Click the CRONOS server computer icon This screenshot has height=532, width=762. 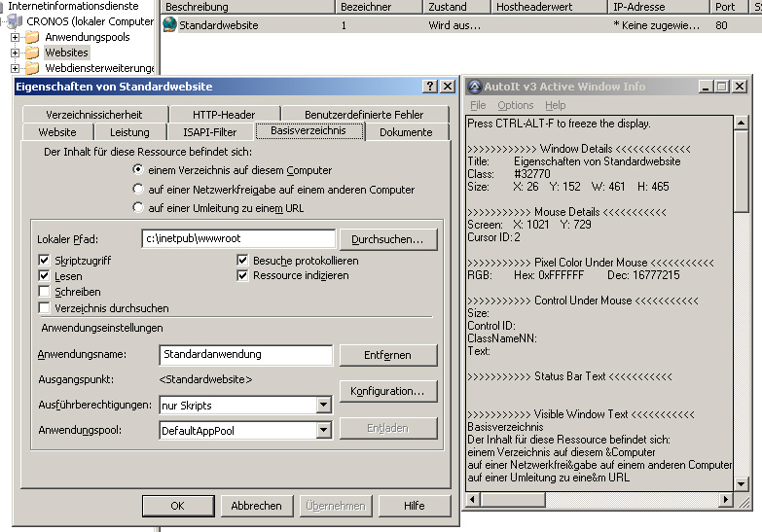coord(17,21)
